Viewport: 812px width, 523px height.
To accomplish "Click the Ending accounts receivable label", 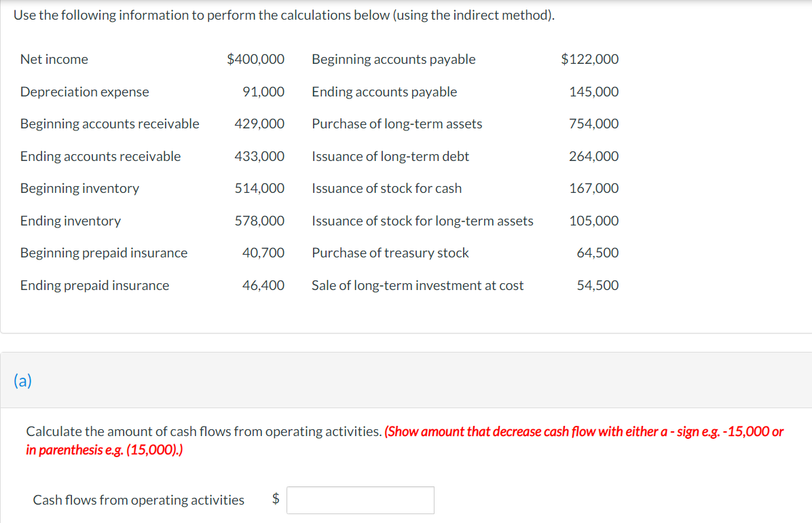I will click(100, 156).
